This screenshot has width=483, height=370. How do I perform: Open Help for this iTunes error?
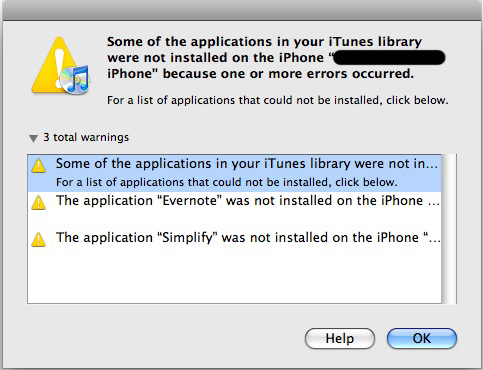coord(340,338)
